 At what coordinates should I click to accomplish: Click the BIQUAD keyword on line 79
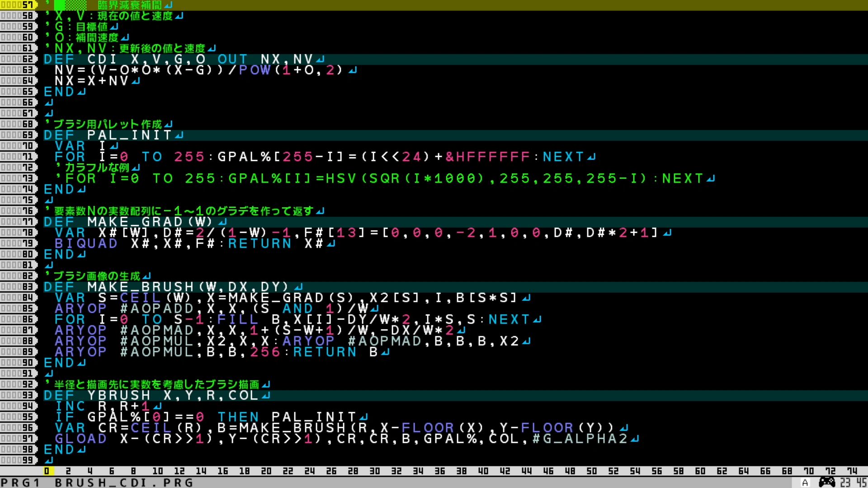(86, 244)
